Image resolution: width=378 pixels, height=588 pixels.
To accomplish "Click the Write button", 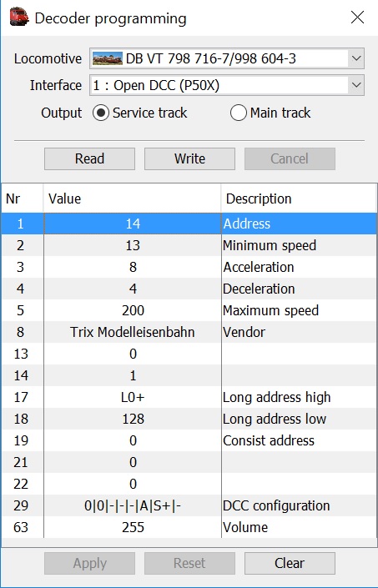I will (x=189, y=158).
